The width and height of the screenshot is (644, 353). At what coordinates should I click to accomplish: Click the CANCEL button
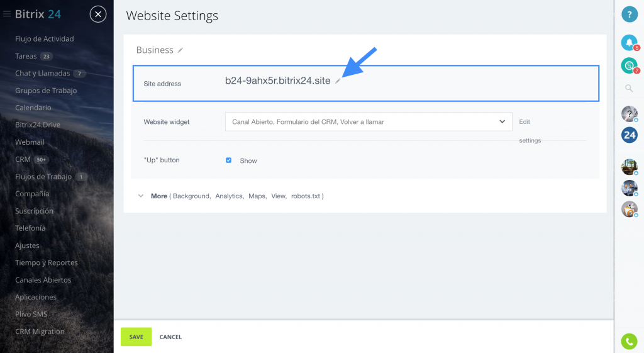point(170,337)
